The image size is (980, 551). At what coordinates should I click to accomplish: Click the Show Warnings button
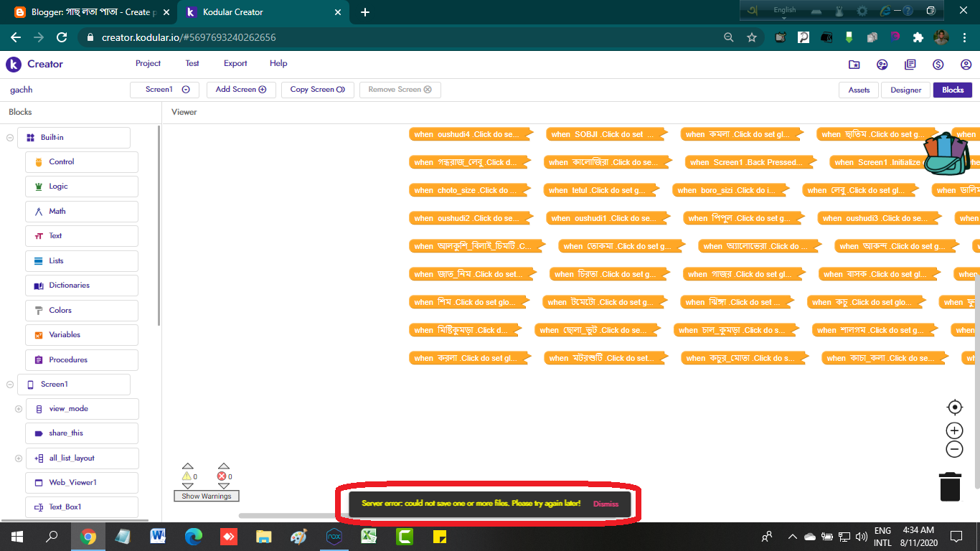pos(207,496)
